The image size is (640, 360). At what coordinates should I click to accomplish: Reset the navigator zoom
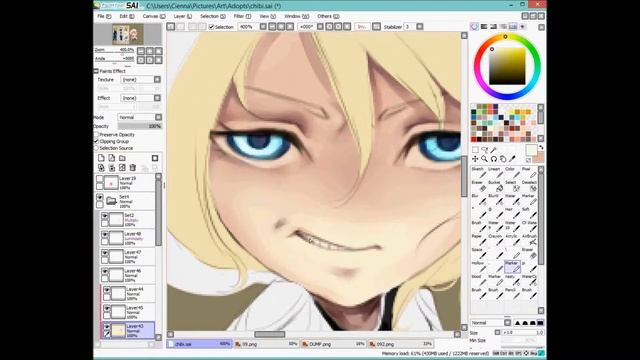pos(159,51)
